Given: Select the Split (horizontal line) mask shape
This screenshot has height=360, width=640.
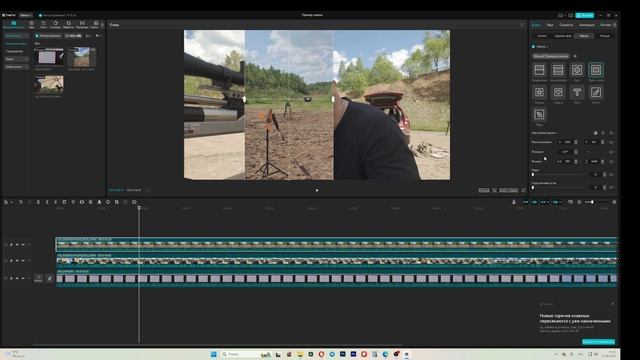Looking at the screenshot, I should click(x=539, y=70).
